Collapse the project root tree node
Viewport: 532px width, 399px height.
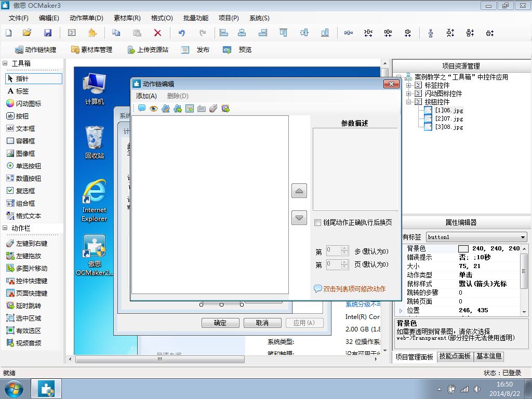400,77
